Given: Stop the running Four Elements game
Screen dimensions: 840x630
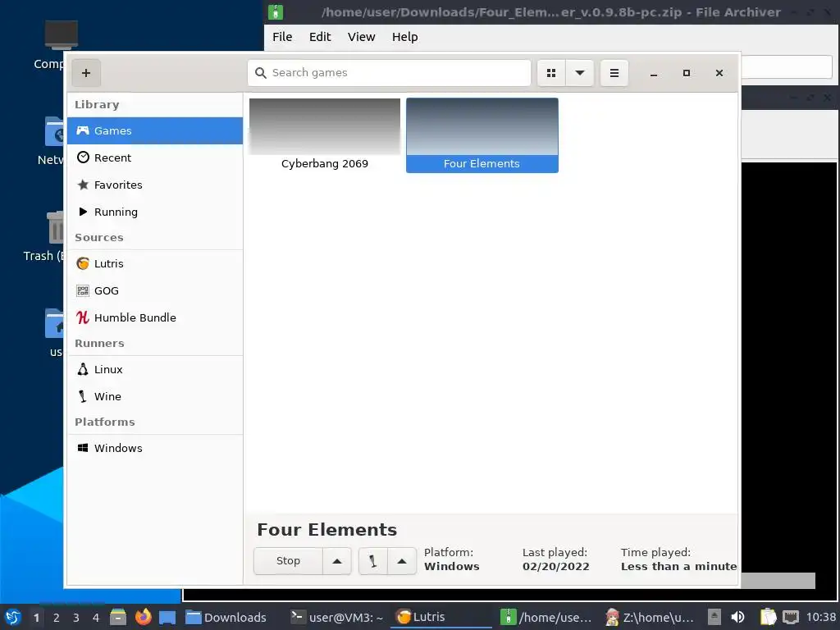Looking at the screenshot, I should click(x=288, y=561).
